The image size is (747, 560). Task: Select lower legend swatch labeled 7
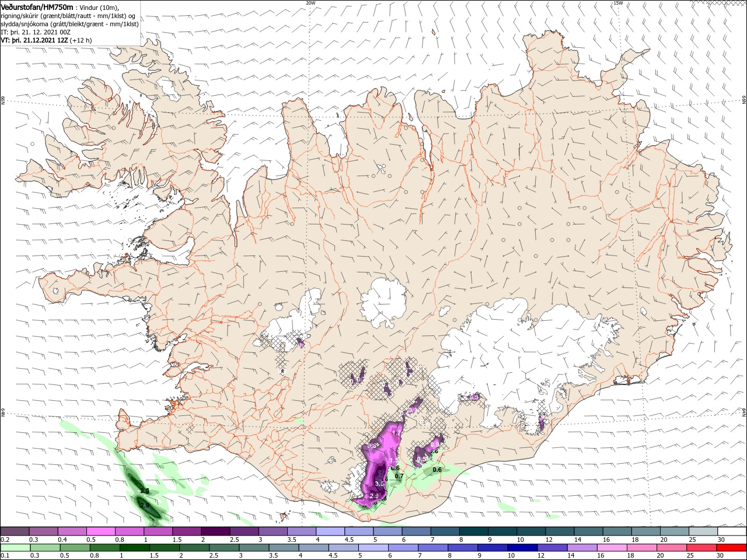point(433,548)
